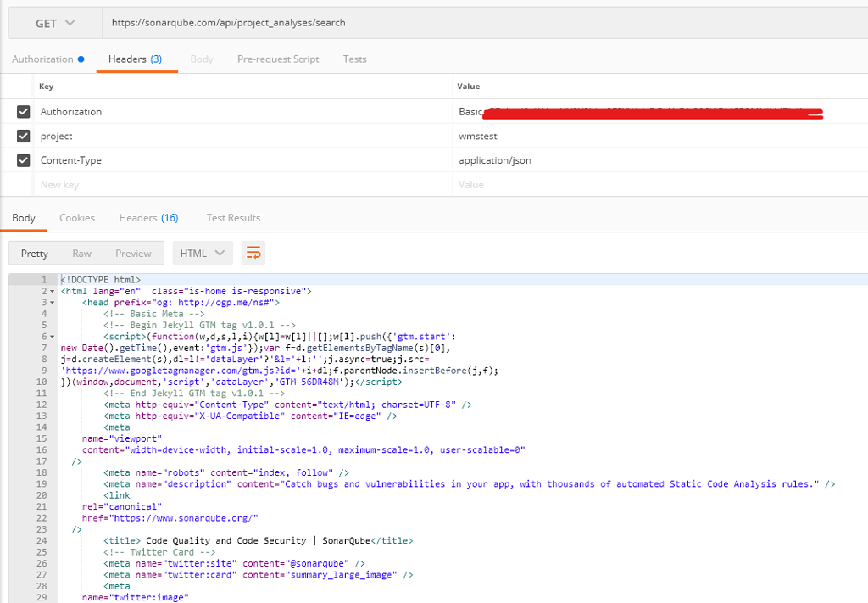The height and width of the screenshot is (603, 868).
Task: Uncheck the Authorization header row checkbox
Action: pyautogui.click(x=23, y=111)
